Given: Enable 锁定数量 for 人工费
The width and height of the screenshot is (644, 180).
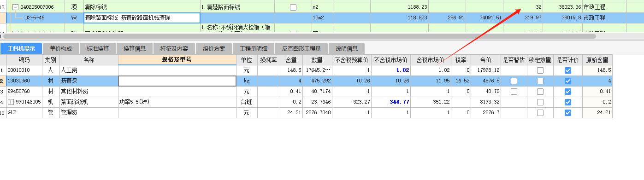Looking at the screenshot, I should click(x=540, y=70).
